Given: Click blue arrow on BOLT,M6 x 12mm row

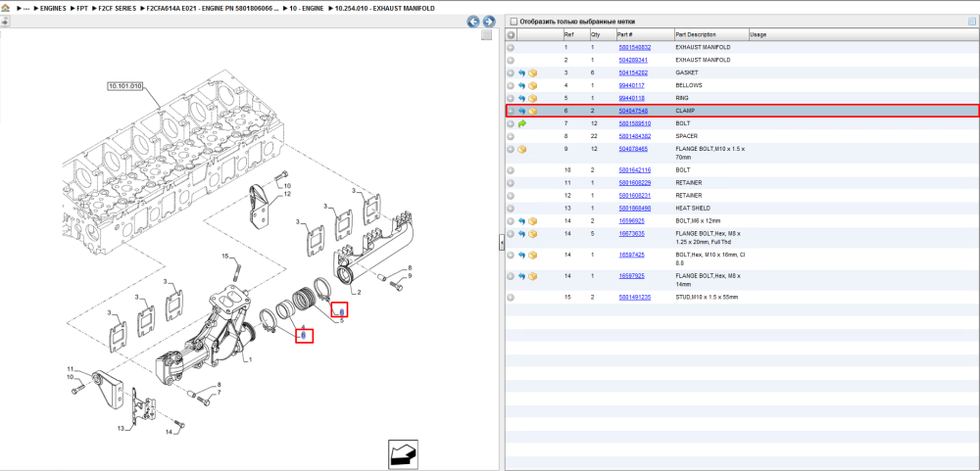Looking at the screenshot, I should pyautogui.click(x=522, y=220).
